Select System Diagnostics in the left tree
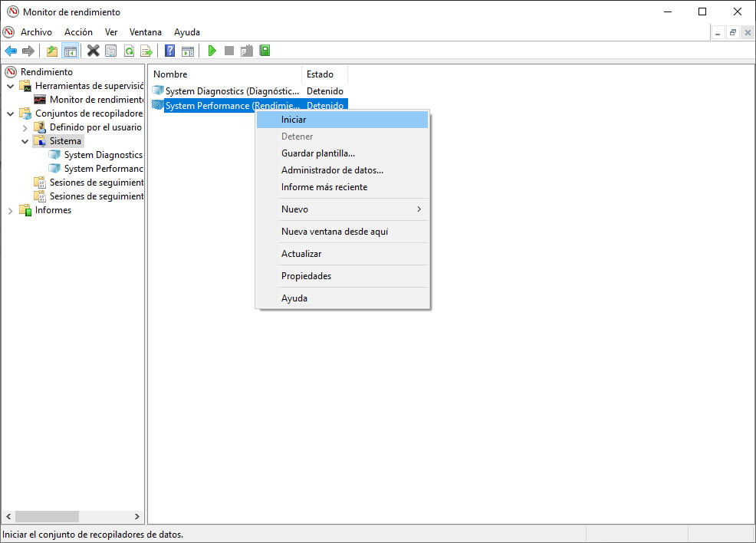The width and height of the screenshot is (756, 543). coord(104,155)
